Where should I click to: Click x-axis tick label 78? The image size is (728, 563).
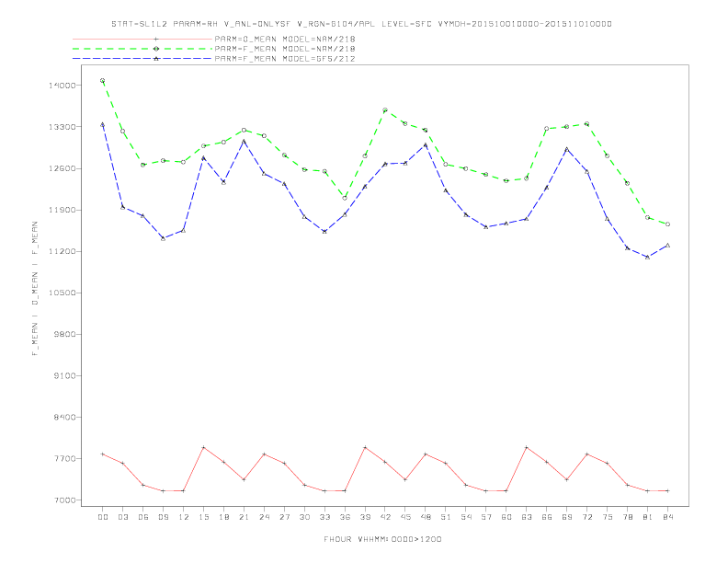click(628, 517)
